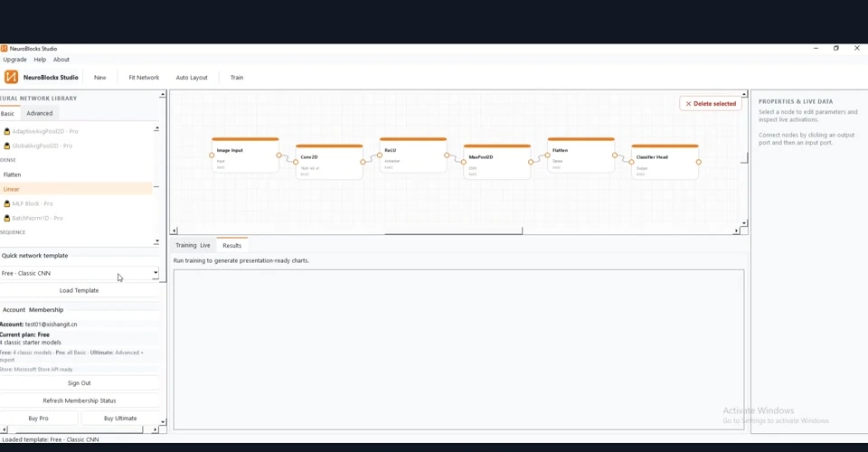Image resolution: width=868 pixels, height=452 pixels.
Task: Click the Flatten node's output port
Action: pos(615,155)
